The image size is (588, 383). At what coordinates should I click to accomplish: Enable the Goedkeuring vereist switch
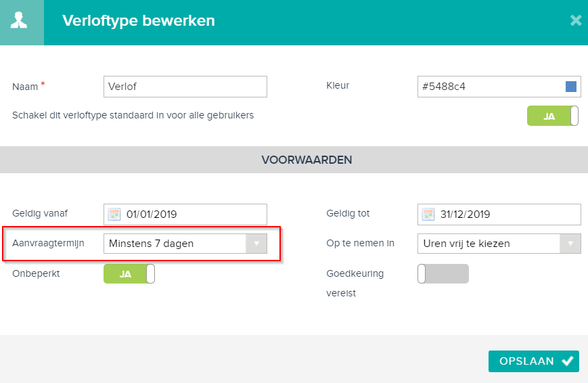pos(443,274)
